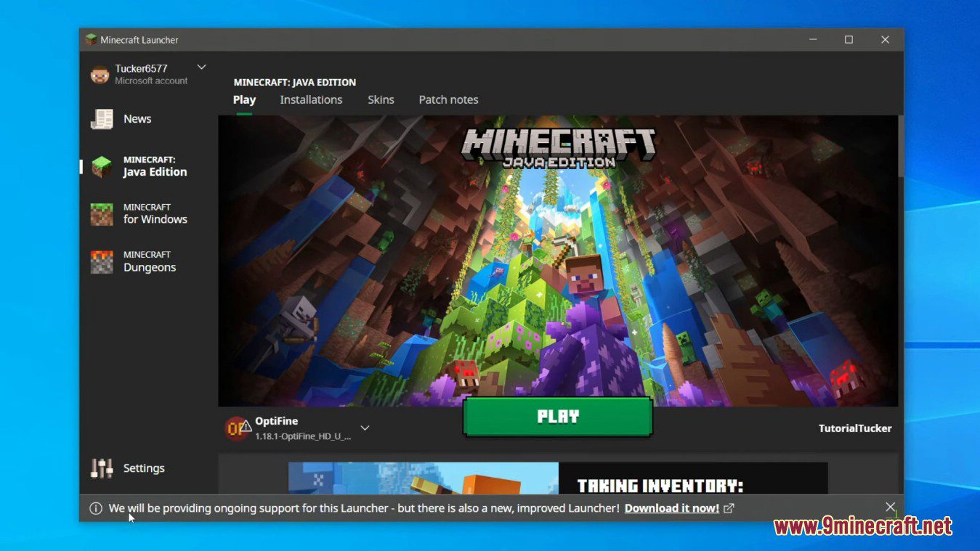This screenshot has height=551, width=980.
Task: Switch to the Play tab
Action: tap(244, 99)
